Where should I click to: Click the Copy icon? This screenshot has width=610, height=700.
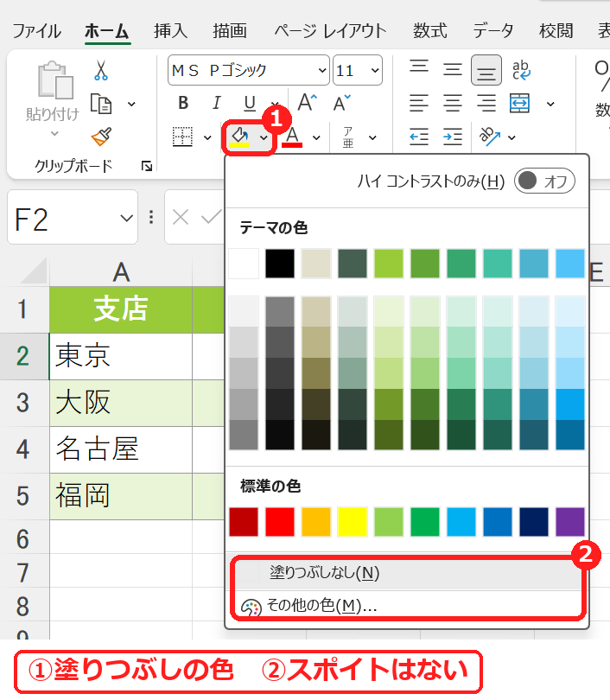[x=101, y=104]
